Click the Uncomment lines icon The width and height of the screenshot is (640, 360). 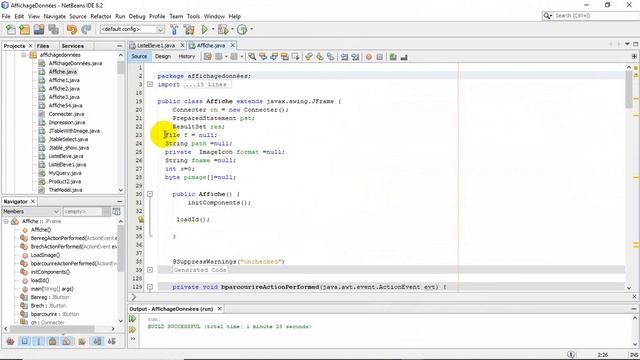[x=404, y=57]
